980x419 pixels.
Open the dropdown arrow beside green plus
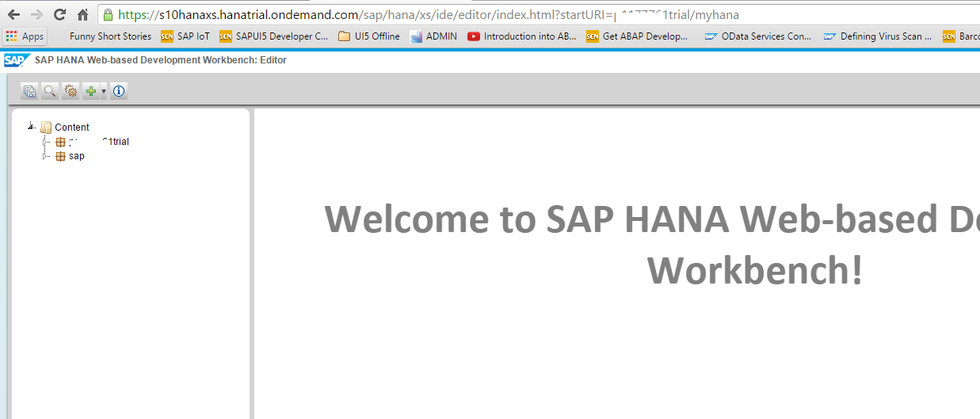coord(104,92)
